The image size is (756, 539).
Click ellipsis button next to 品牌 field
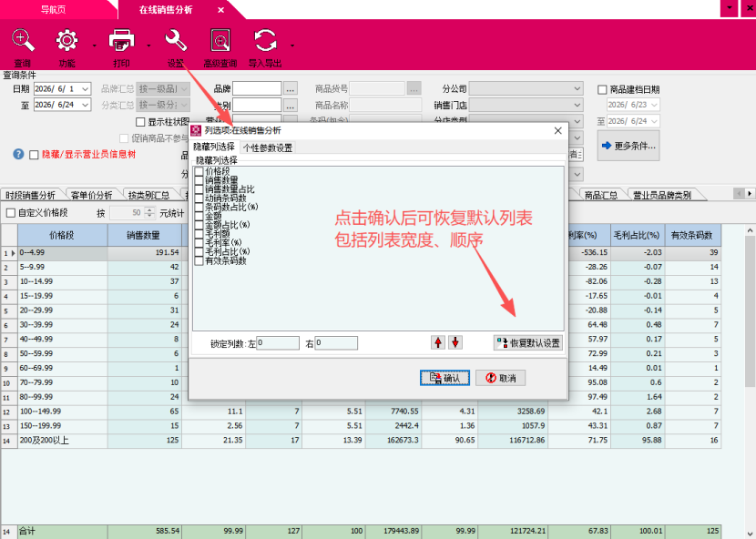[290, 89]
